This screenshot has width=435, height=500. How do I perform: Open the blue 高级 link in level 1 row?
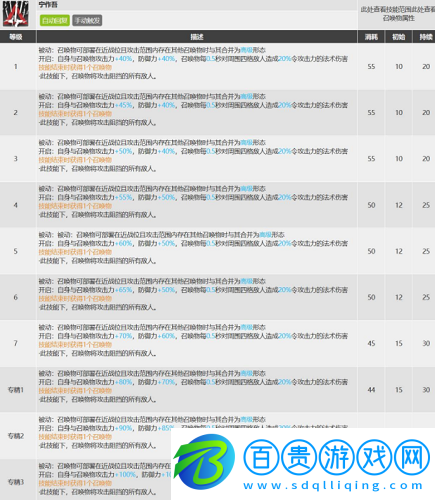[x=246, y=50]
